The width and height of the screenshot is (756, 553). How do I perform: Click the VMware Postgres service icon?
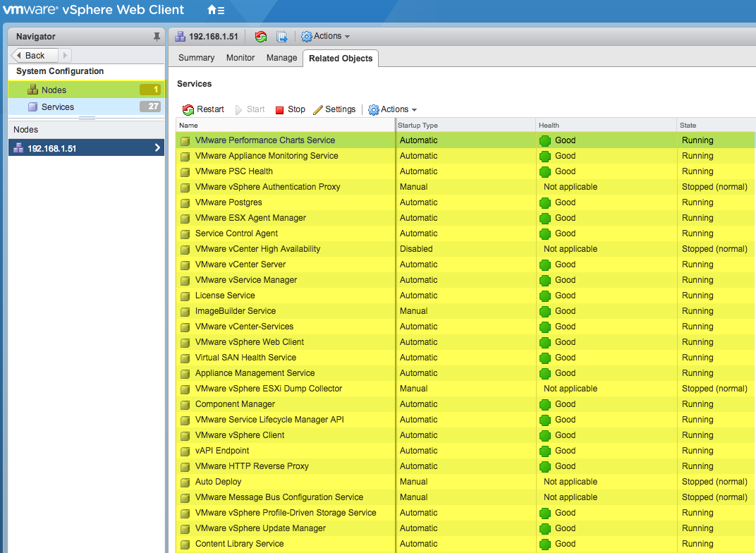coord(185,203)
